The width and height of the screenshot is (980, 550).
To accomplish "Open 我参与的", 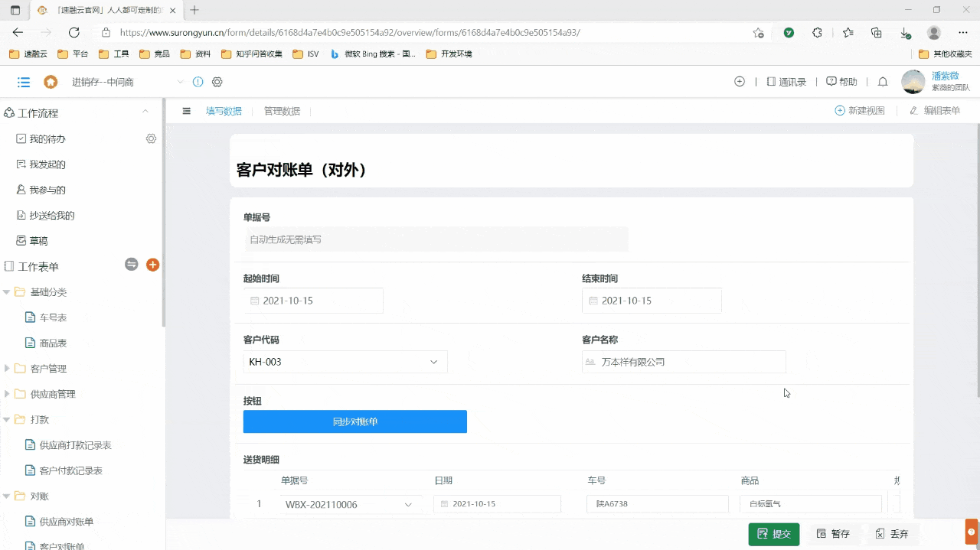I will click(41, 190).
